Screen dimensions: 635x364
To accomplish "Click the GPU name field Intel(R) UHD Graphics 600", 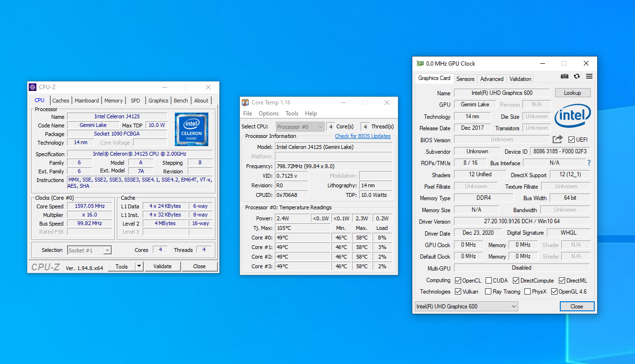I will pyautogui.click(x=502, y=93).
